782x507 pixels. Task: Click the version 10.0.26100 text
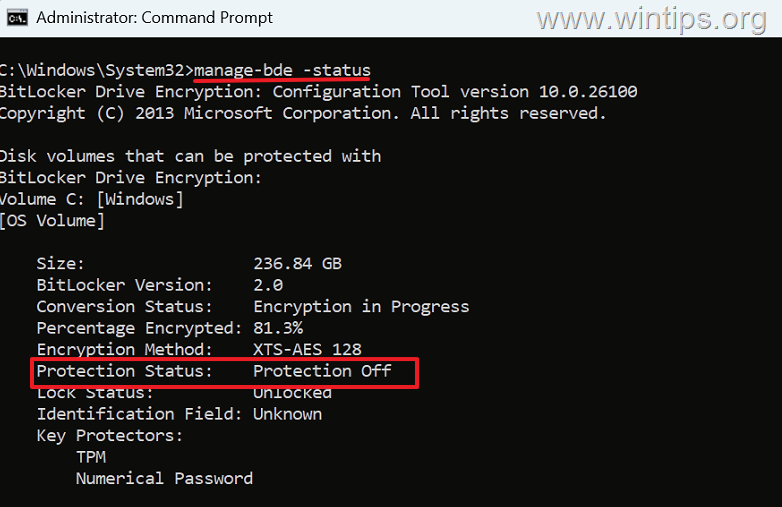(549, 92)
